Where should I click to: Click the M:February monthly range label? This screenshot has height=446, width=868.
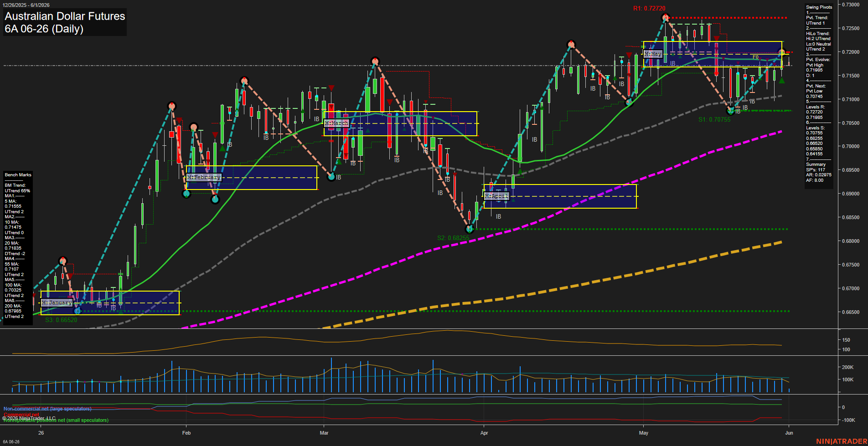[x=204, y=177]
